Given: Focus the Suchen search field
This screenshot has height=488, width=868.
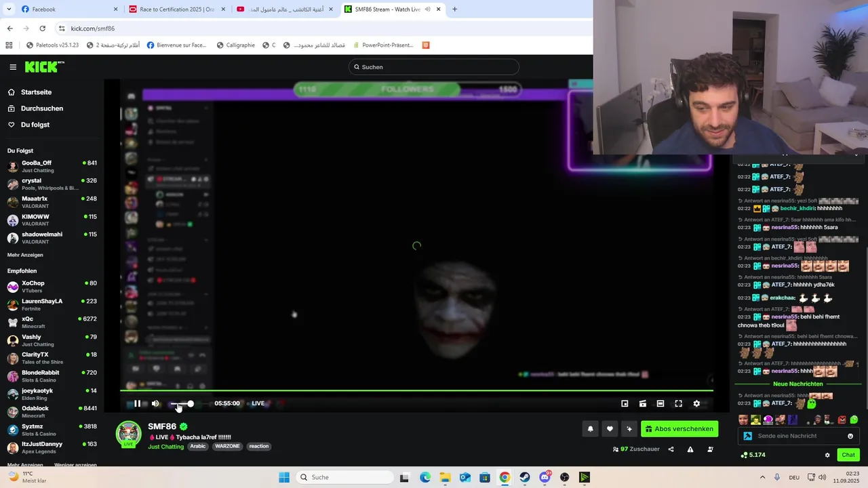Looking at the screenshot, I should [x=434, y=67].
